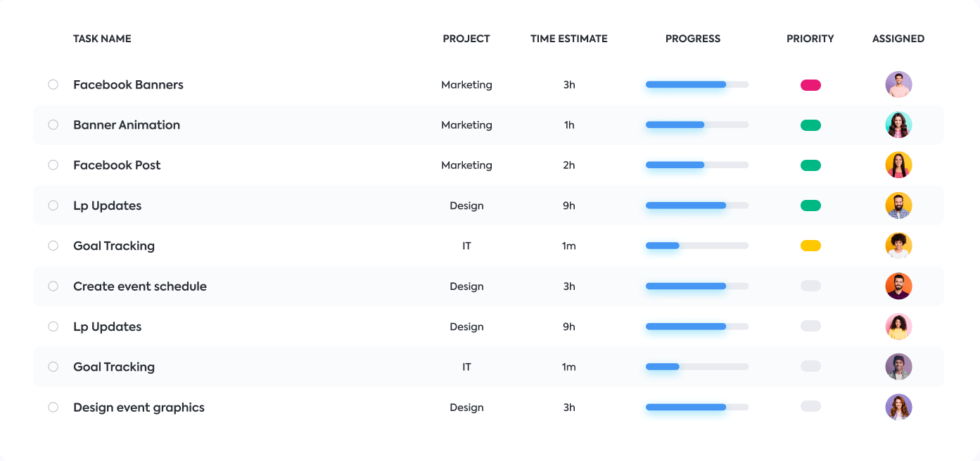980x461 pixels.
Task: Toggle the Banner Animation completion circle
Action: (53, 125)
